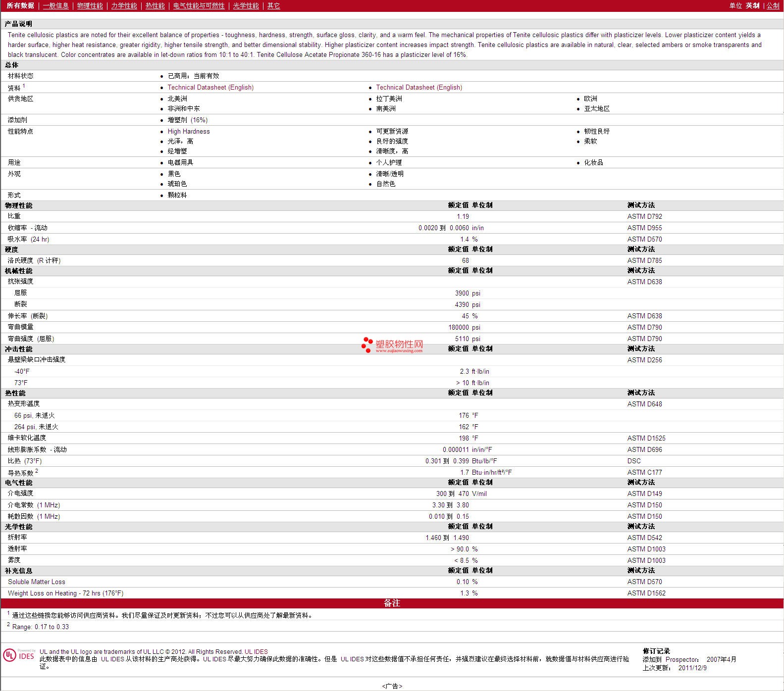The image size is (784, 691).
Task: Click the 修订记录 heading
Action: [656, 651]
